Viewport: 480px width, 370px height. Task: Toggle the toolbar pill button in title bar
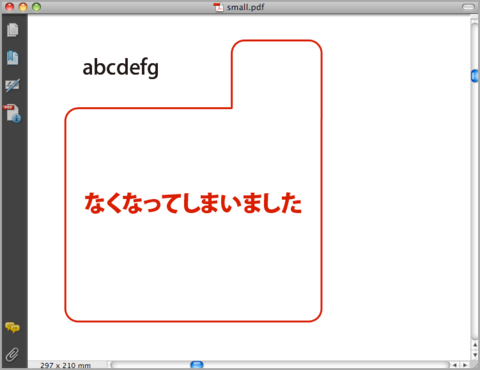coord(468,7)
